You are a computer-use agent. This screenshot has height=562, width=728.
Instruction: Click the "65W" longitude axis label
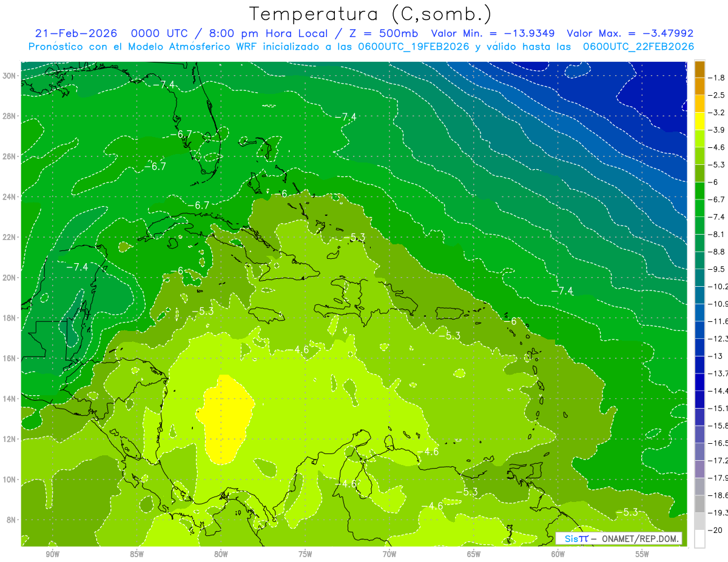pos(474,554)
